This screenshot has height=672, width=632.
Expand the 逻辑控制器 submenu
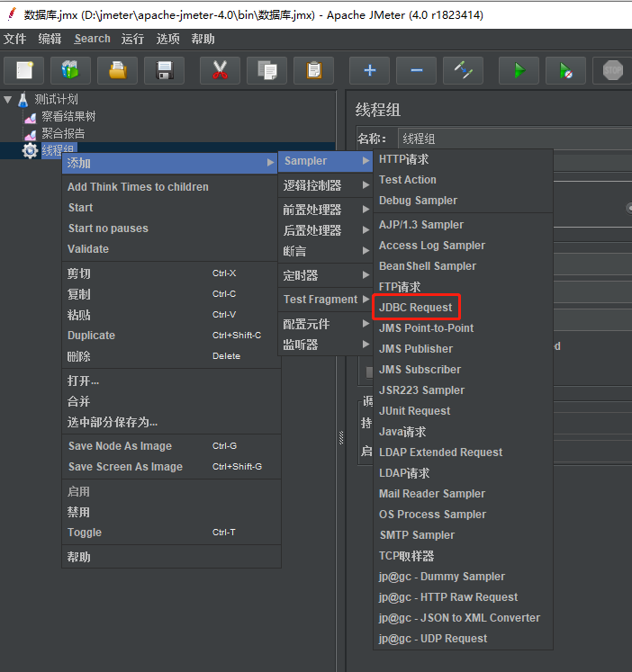(325, 185)
